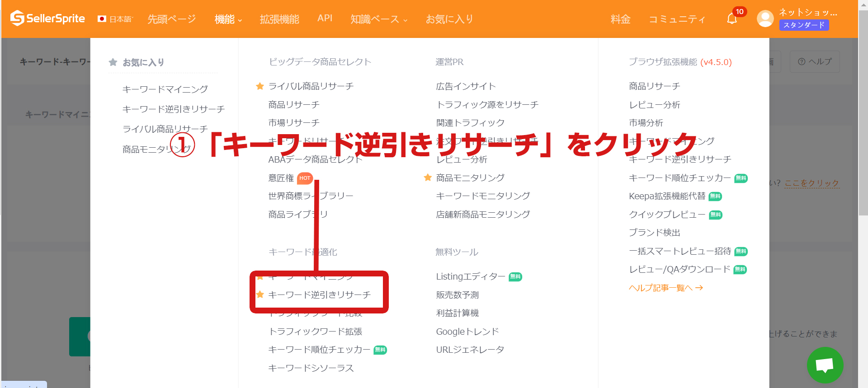The width and height of the screenshot is (868, 388).
Task: Open キーワード逆引きリサーチ under ブラウザ拡張機能
Action: coord(680,159)
